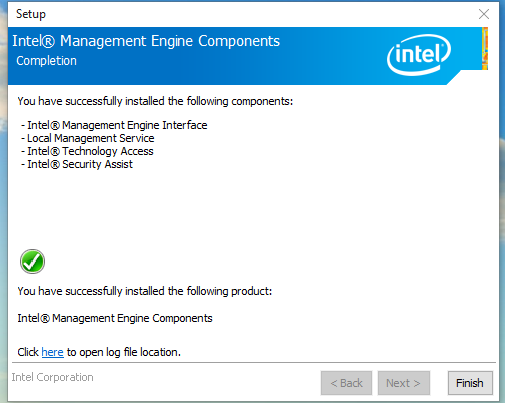This screenshot has height=403, width=505.
Task: Click the green checkmark success icon
Action: [x=32, y=261]
